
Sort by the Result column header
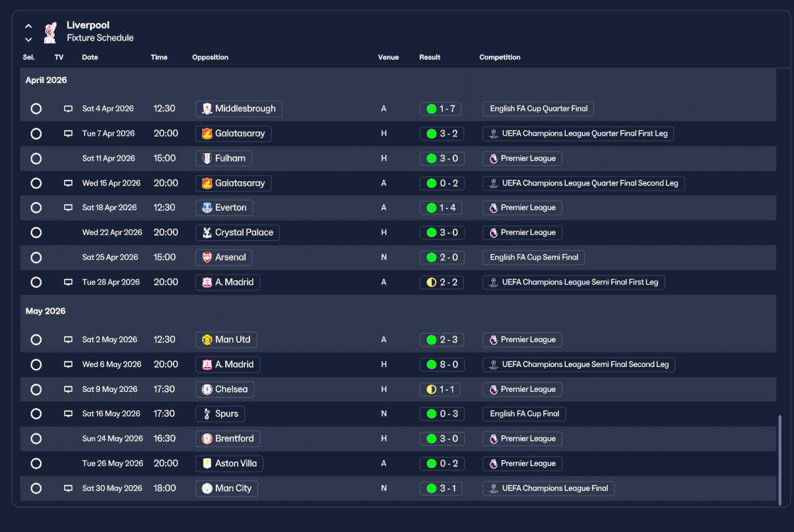430,57
